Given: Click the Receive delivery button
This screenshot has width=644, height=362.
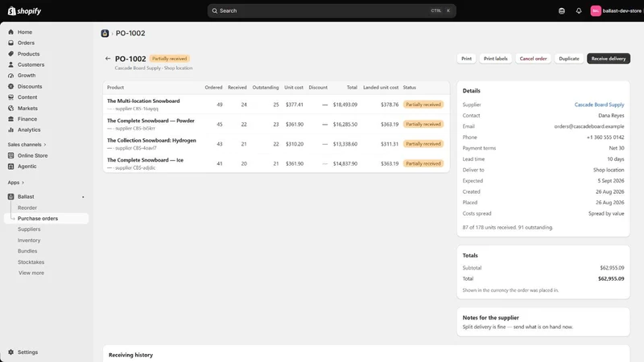Looking at the screenshot, I should (x=609, y=59).
